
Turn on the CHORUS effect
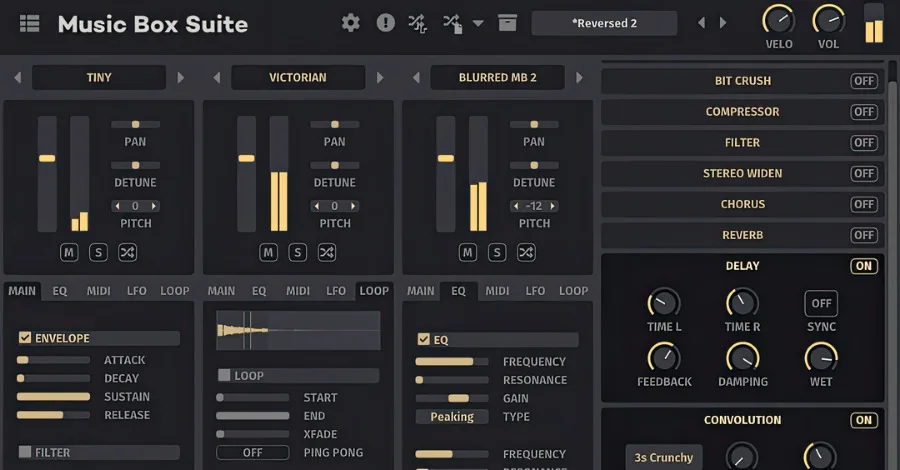pos(864,204)
